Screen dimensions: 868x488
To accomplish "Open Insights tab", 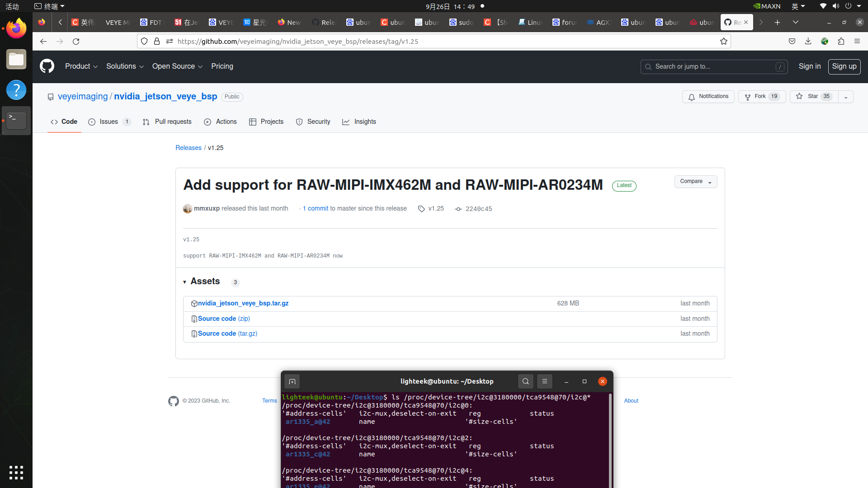I will coord(359,122).
